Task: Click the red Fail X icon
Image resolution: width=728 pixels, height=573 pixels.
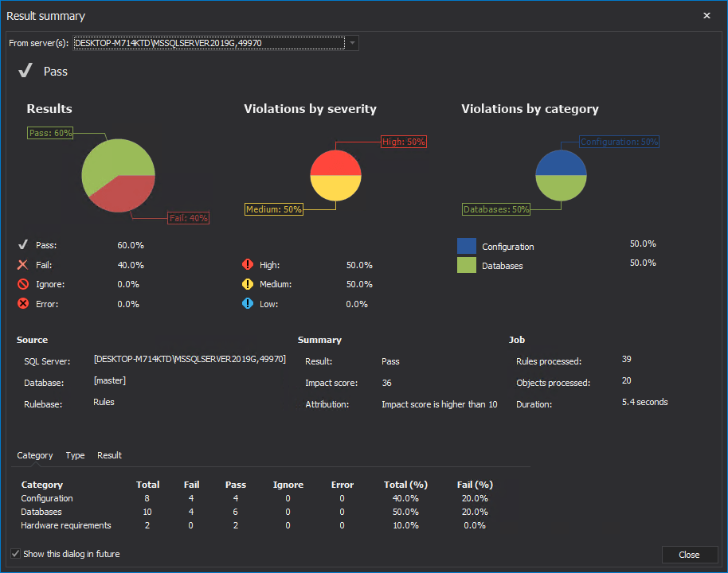Action: 24,265
